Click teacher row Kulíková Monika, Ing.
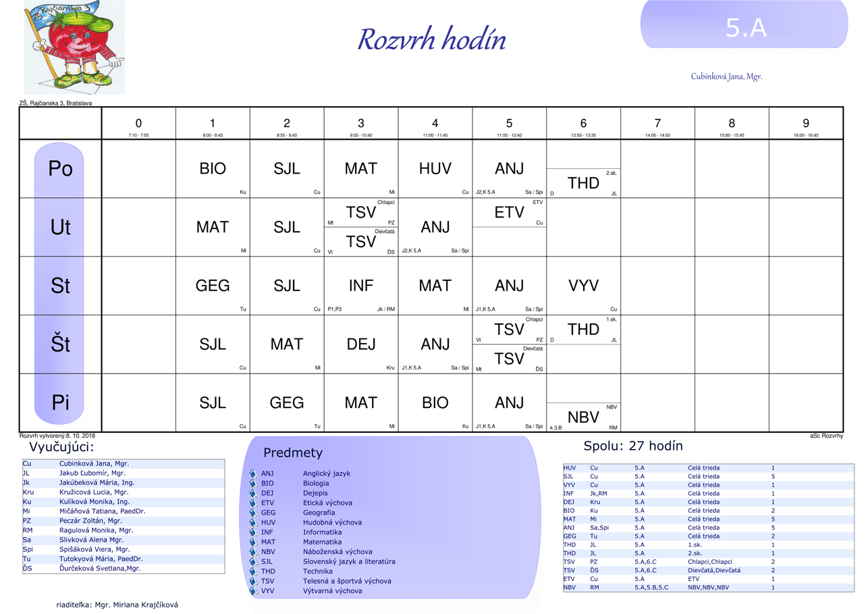 pos(124,502)
